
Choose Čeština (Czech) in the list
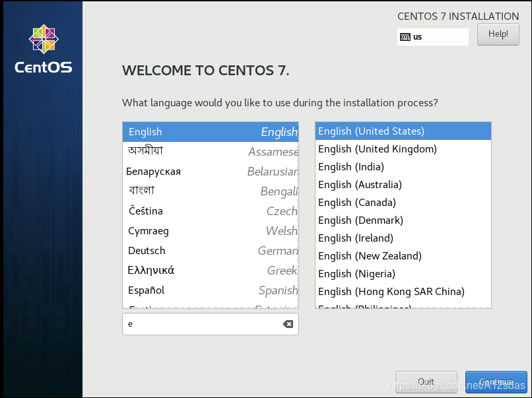click(211, 211)
